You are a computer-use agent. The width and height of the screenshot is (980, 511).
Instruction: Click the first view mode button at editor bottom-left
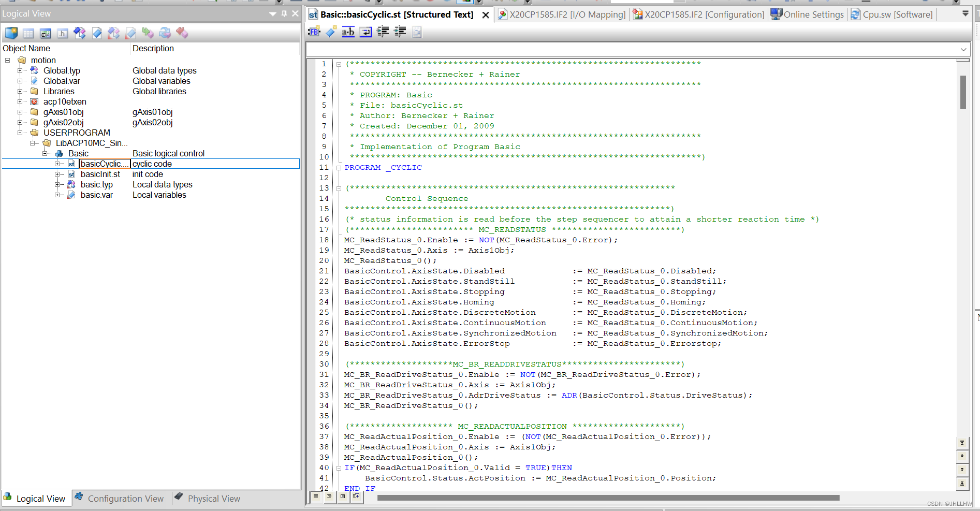(316, 497)
